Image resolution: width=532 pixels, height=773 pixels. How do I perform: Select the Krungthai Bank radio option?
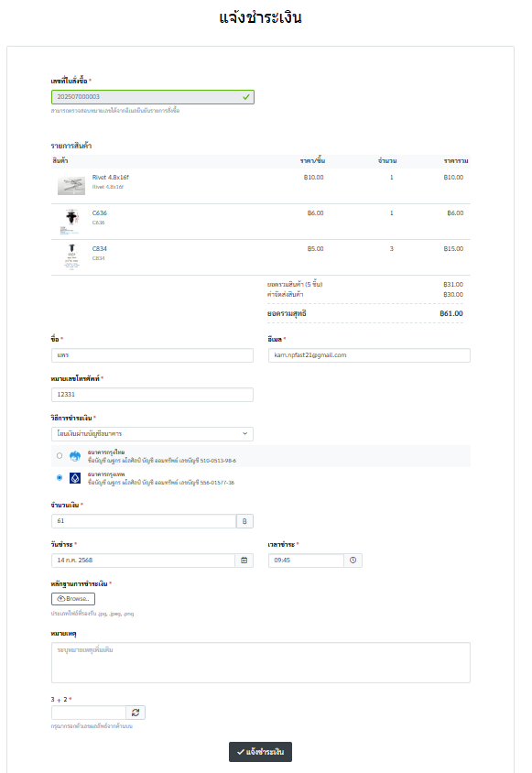coord(60,456)
